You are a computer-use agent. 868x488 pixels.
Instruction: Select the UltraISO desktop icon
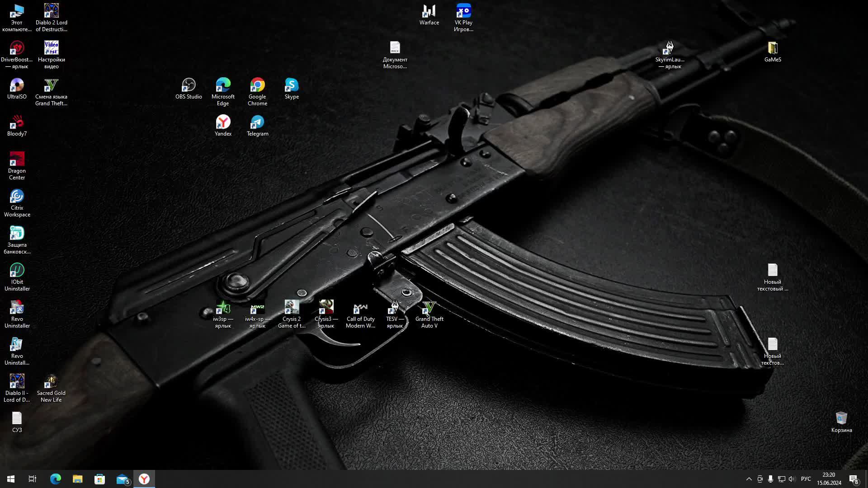click(x=17, y=89)
